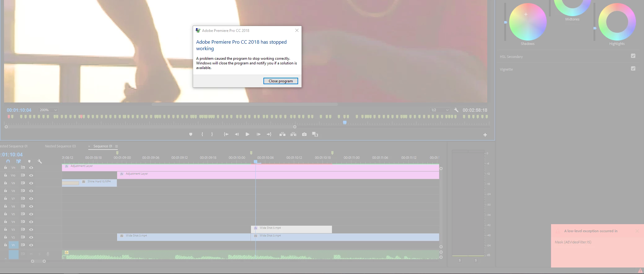This screenshot has width=644, height=274.
Task: Open Timeline Display Settings wrench
Action: point(40,161)
